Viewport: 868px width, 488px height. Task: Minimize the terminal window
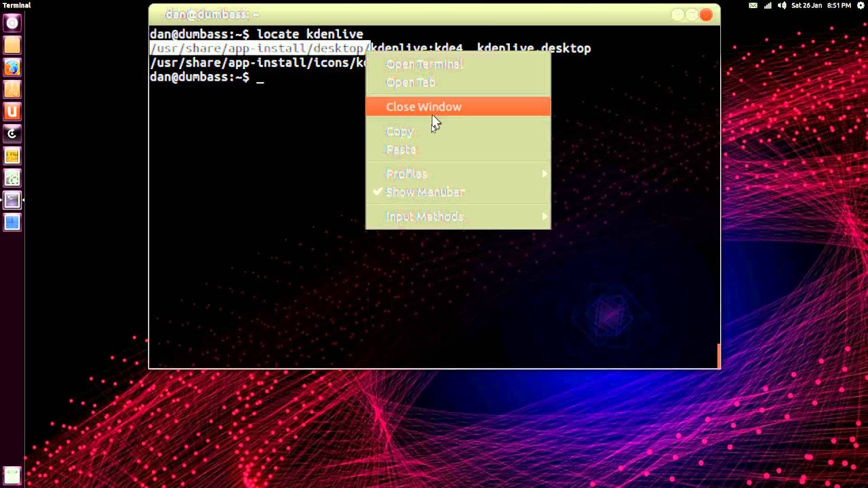pyautogui.click(x=677, y=14)
